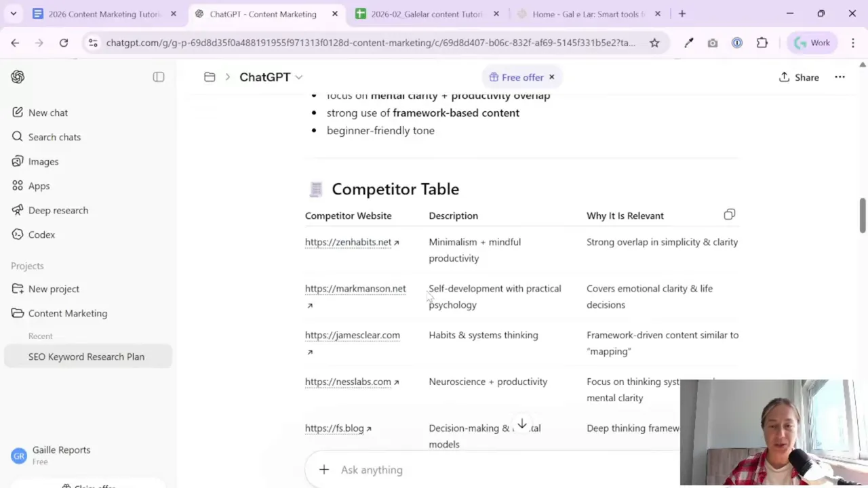Click scroll-to-bottom arrow button
The image size is (868, 488).
click(x=522, y=424)
